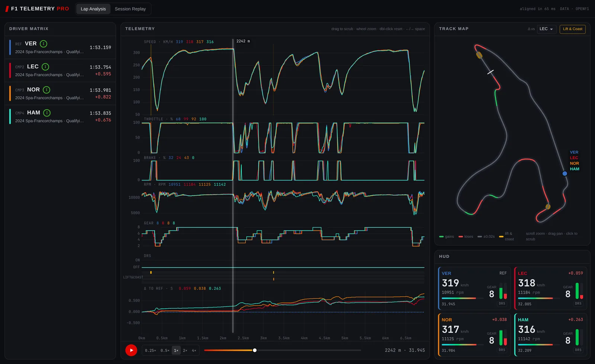Click the LEC compound indicator icon

pos(45,67)
